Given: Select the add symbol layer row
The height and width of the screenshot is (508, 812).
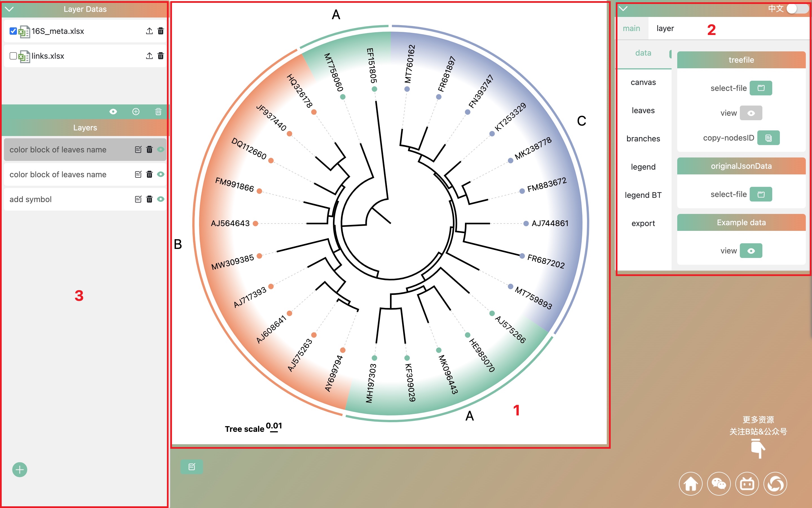Looking at the screenshot, I should click(x=85, y=199).
